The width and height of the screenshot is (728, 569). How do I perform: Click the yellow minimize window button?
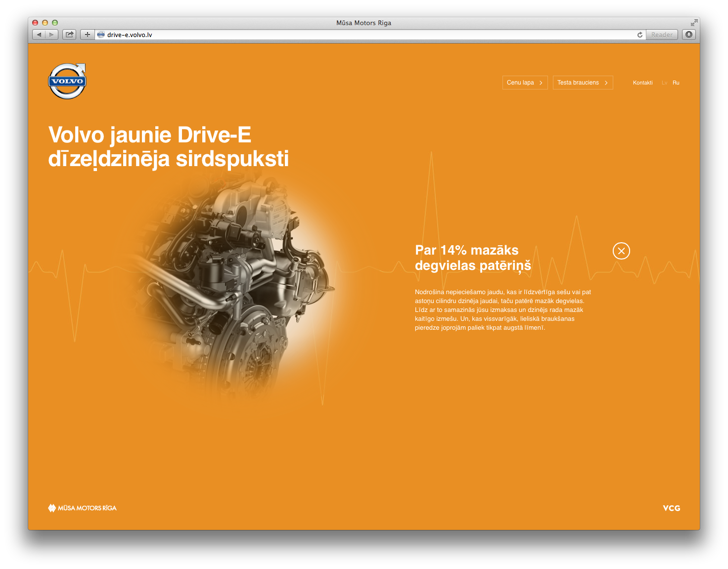tap(45, 23)
